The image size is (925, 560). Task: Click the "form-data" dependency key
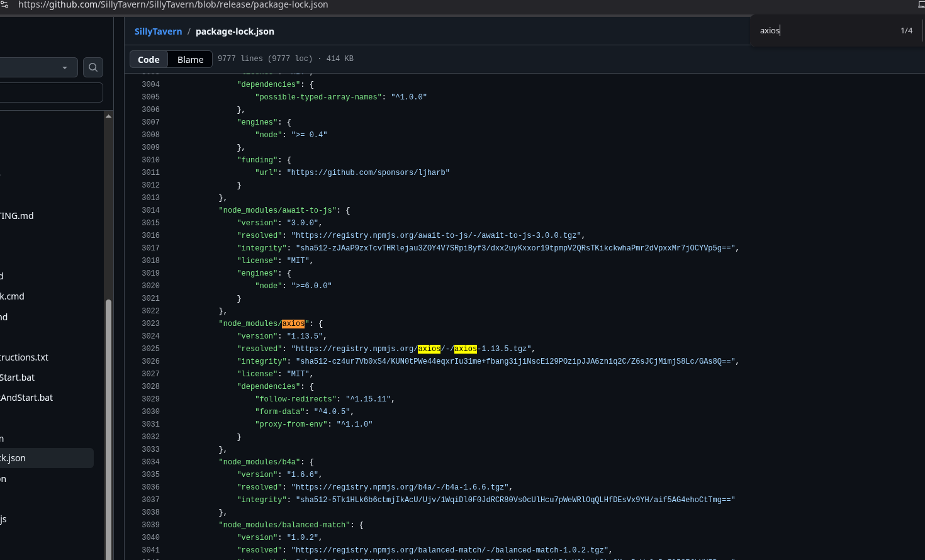pyautogui.click(x=280, y=412)
